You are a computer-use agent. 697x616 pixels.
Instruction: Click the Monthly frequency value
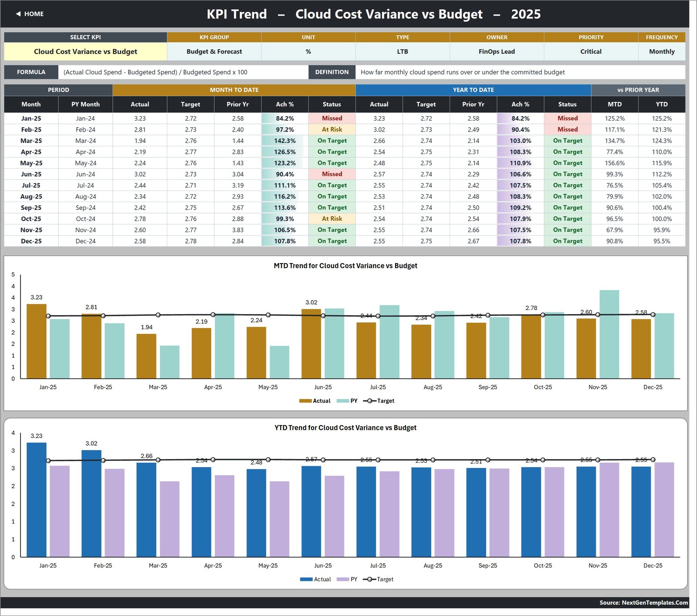point(662,51)
